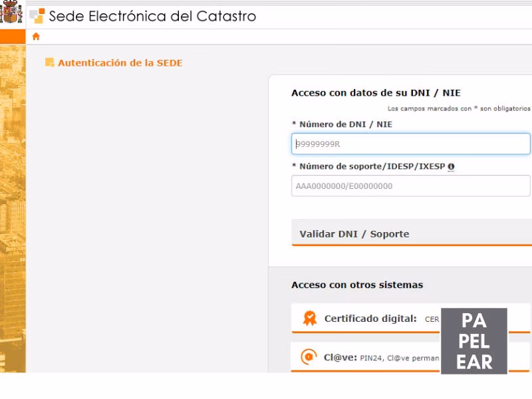Click the Spanish coat of arms emblem
This screenshot has width=532, height=399.
(x=10, y=13)
